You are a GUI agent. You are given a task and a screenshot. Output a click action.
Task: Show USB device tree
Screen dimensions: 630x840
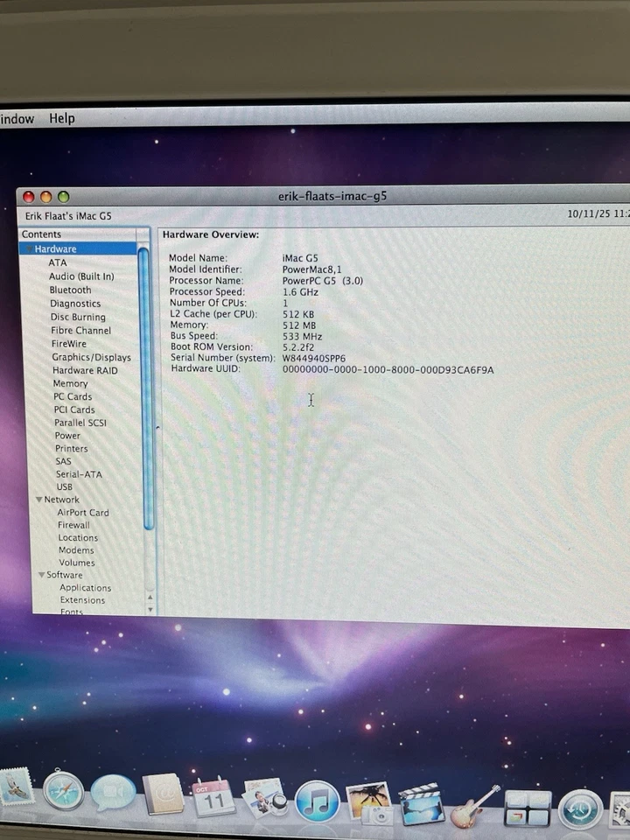click(64, 486)
